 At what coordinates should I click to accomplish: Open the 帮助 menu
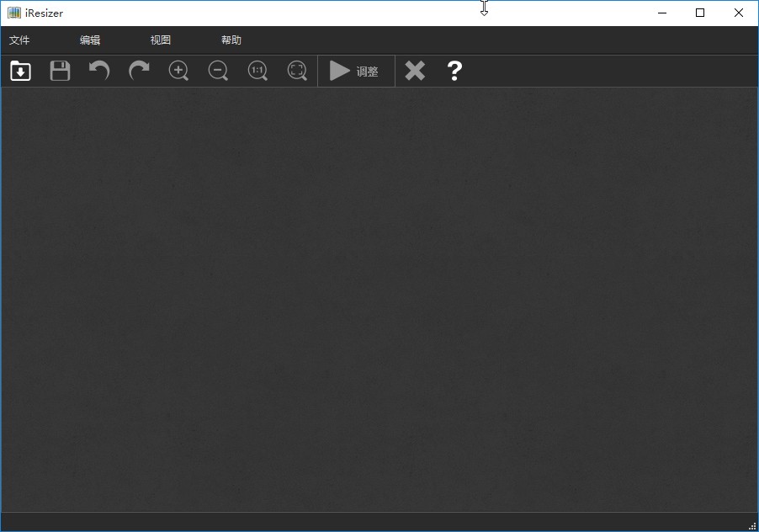tap(231, 40)
